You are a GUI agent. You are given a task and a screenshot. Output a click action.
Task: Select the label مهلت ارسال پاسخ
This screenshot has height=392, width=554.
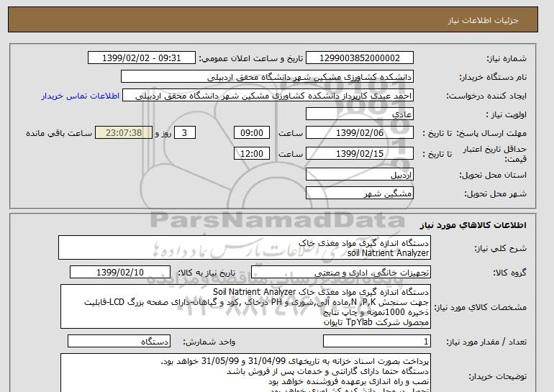[492, 133]
